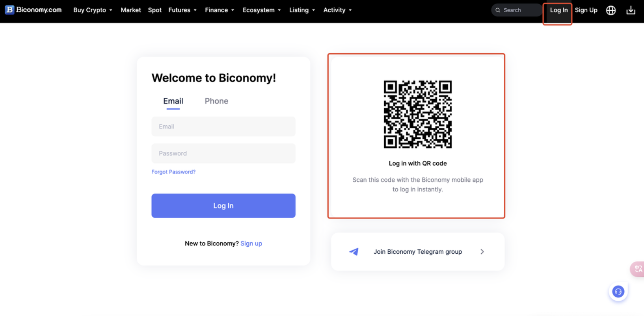Switch to the Phone login tab
This screenshot has height=316, width=644.
tap(216, 101)
